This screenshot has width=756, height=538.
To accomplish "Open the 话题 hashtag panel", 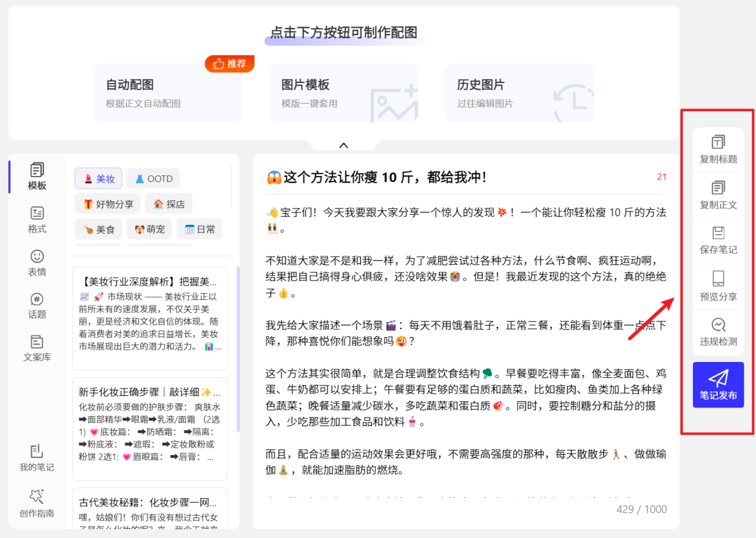I will tap(37, 306).
